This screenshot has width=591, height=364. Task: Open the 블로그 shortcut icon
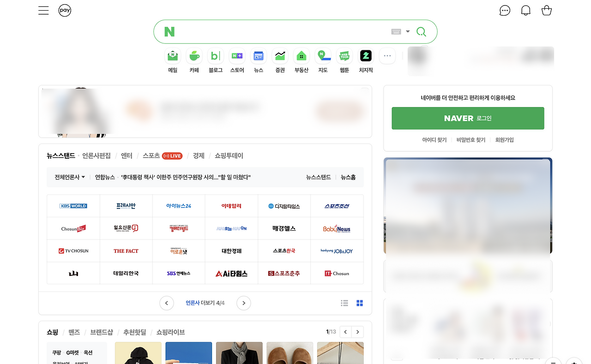[x=216, y=56]
